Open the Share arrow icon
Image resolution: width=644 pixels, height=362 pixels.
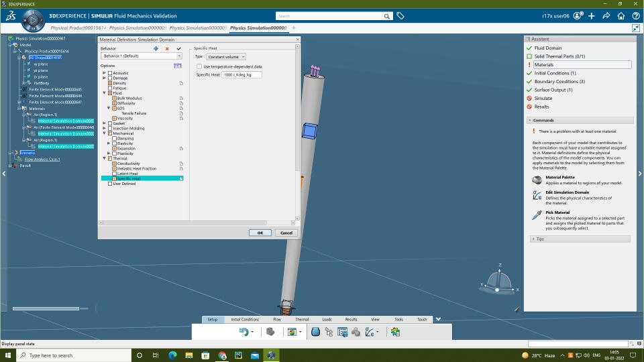(x=606, y=15)
